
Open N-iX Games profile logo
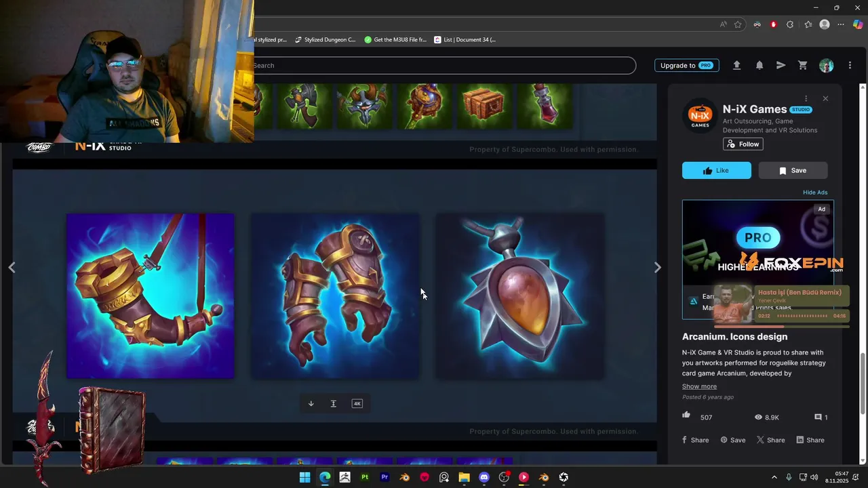[x=700, y=117]
